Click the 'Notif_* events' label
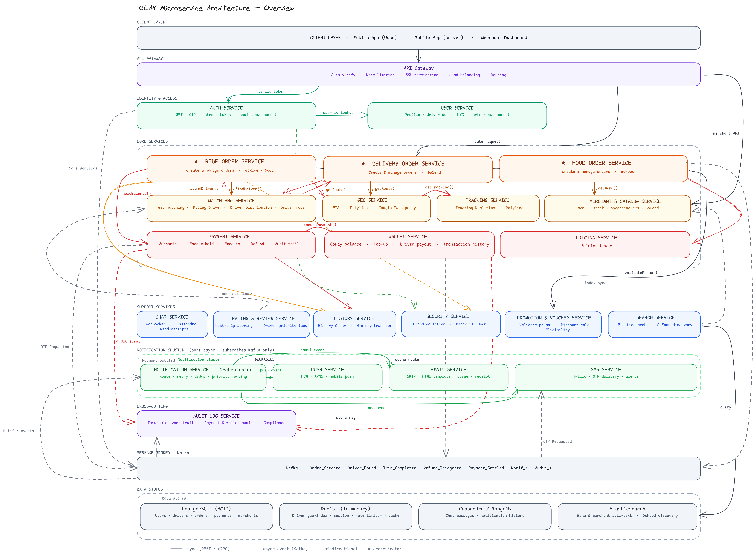This screenshot has height=555, width=756. tap(18, 431)
